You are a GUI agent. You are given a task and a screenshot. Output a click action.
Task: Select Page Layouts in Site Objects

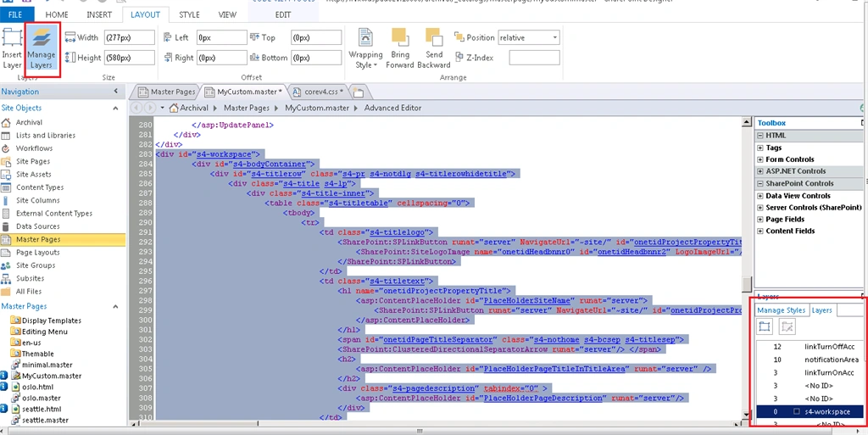(x=37, y=253)
